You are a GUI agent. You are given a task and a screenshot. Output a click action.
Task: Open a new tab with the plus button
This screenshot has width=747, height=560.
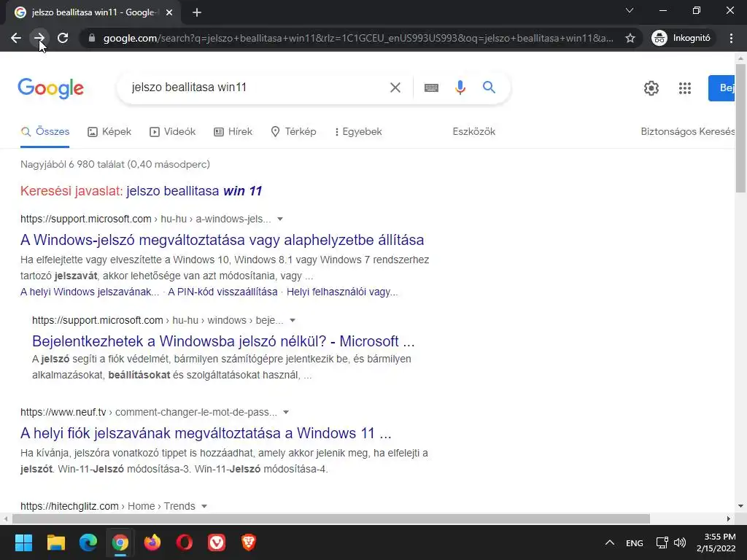point(197,12)
